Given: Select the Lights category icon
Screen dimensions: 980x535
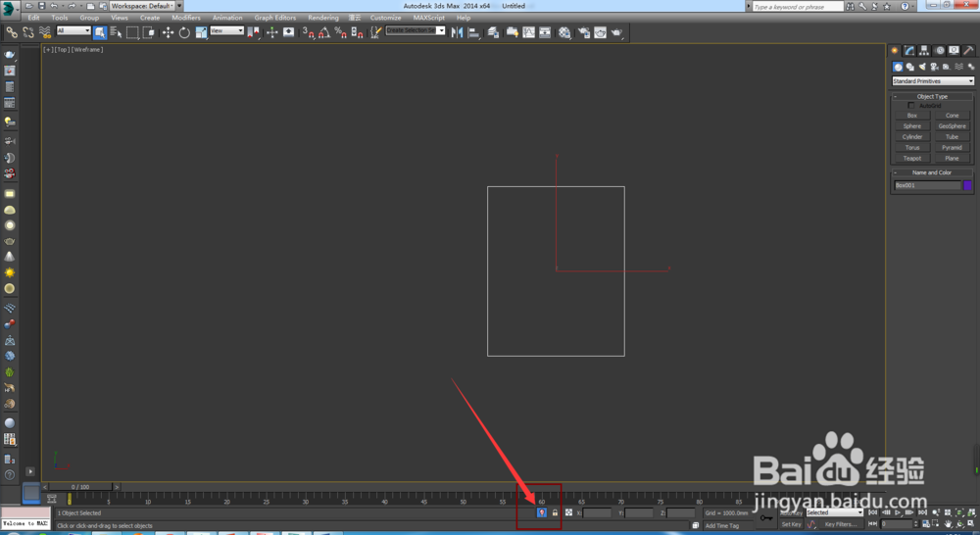Looking at the screenshot, I should click(922, 67).
